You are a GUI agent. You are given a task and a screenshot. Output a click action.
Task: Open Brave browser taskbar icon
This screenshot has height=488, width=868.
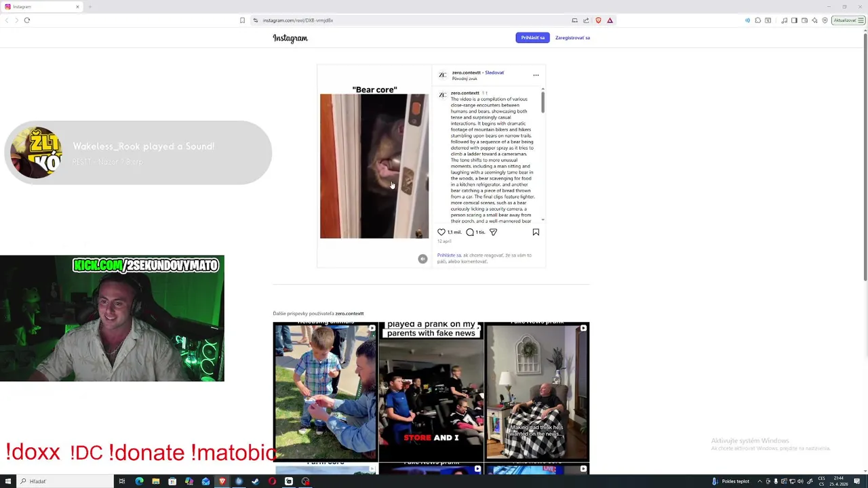(x=222, y=481)
